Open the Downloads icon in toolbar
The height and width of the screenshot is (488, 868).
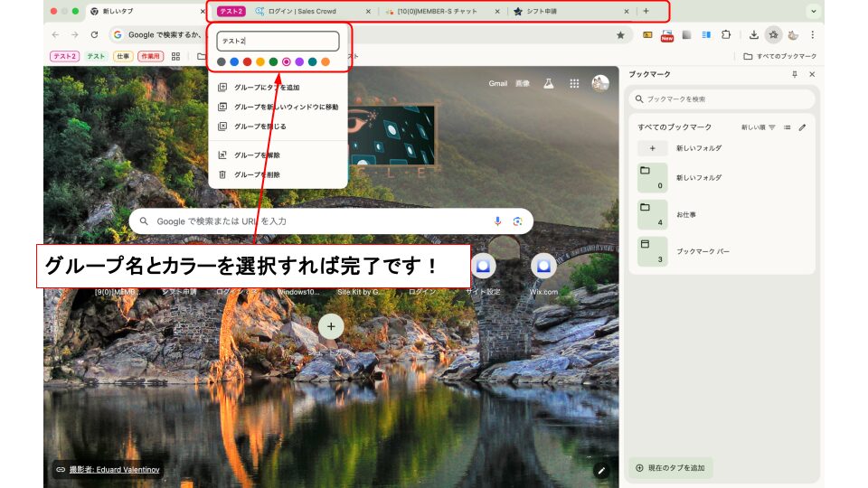click(x=753, y=35)
